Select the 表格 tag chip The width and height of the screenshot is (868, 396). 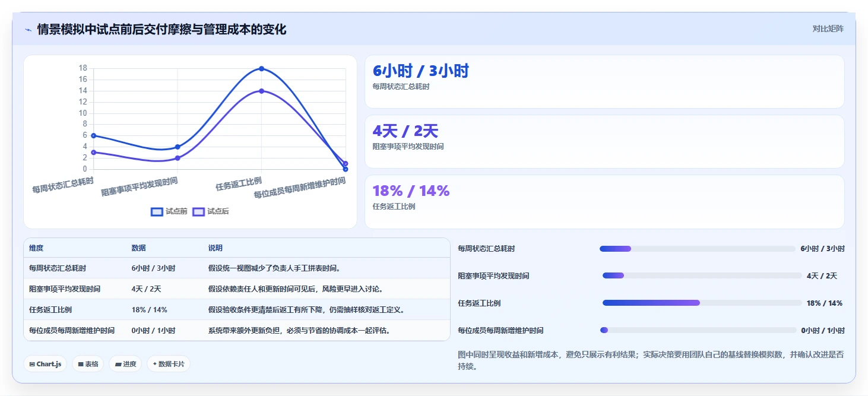(x=88, y=364)
